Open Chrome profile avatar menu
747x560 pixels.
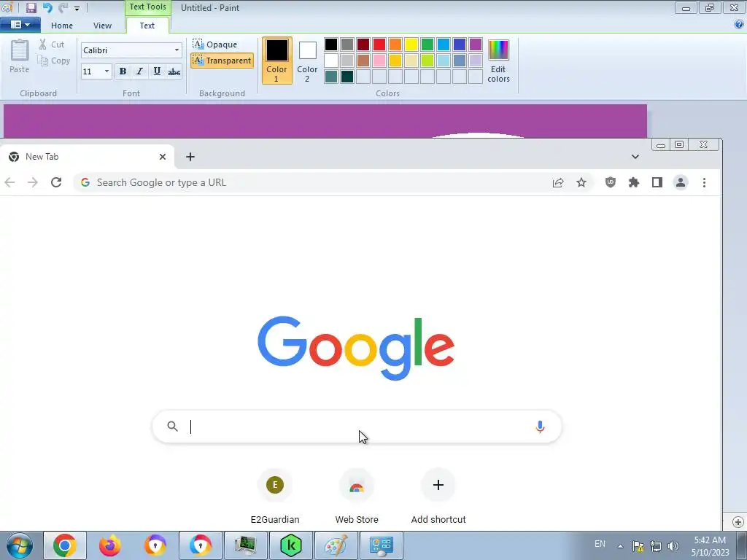681,182
